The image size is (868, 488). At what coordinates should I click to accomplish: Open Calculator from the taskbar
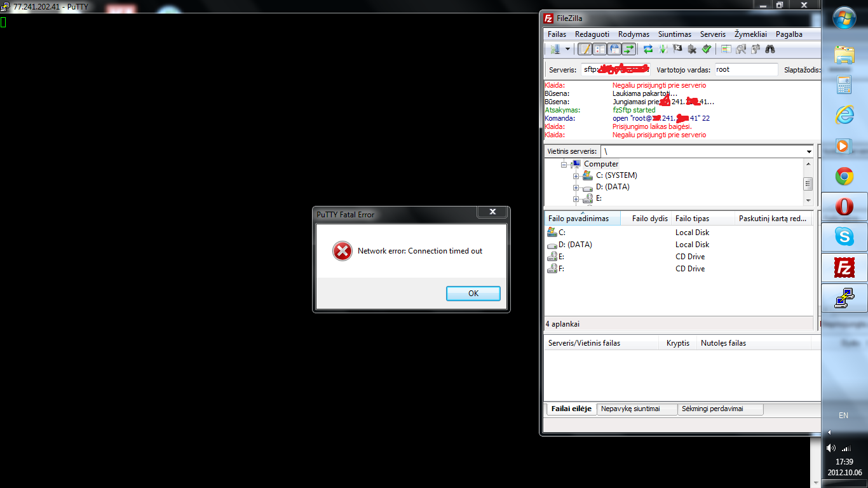(x=844, y=85)
